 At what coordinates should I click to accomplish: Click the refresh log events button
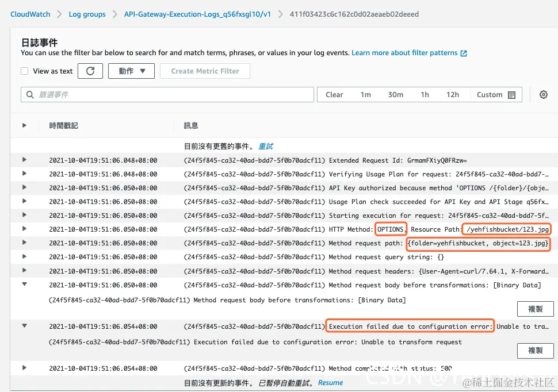(90, 71)
